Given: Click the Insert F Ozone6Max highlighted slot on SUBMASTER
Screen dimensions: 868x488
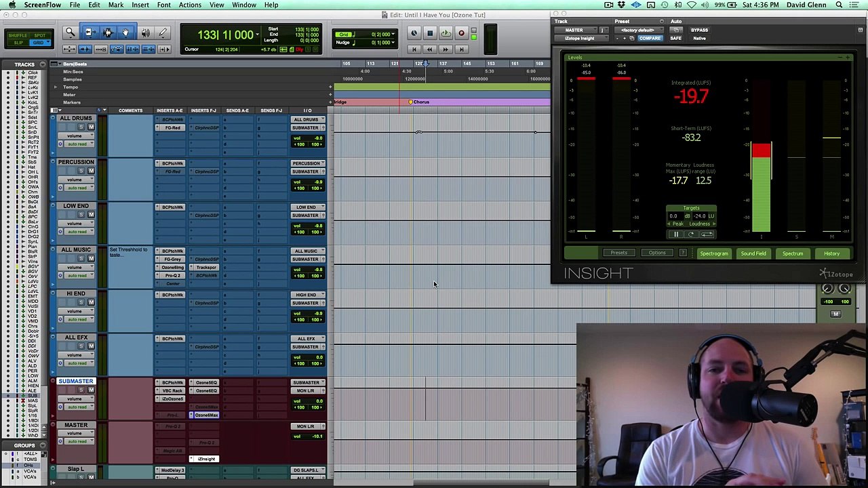Looking at the screenshot, I should point(204,415).
